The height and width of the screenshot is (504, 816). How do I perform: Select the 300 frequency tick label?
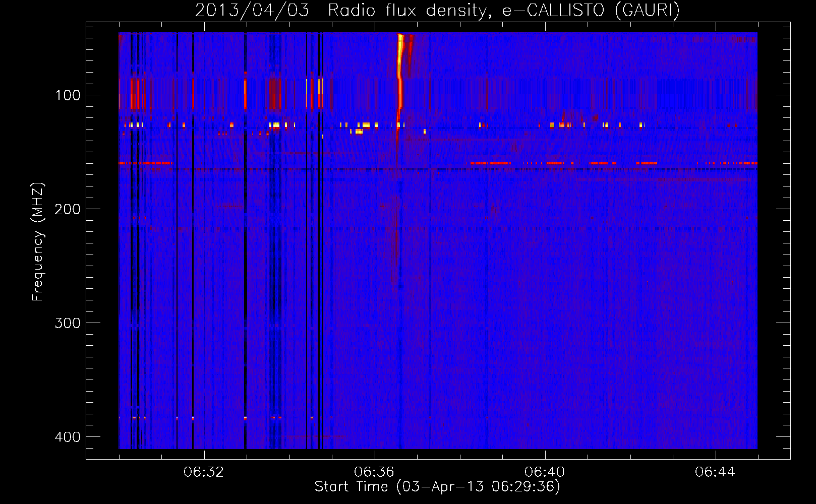point(68,323)
